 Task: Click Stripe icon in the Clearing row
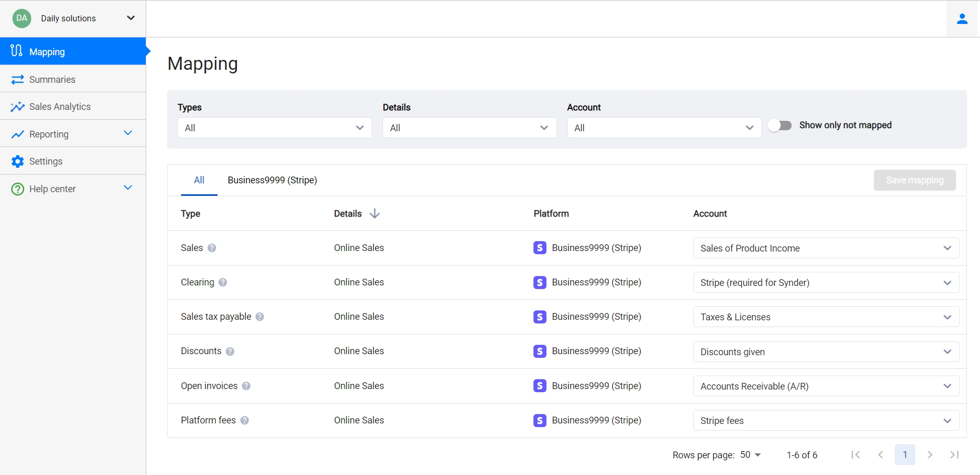[540, 282]
